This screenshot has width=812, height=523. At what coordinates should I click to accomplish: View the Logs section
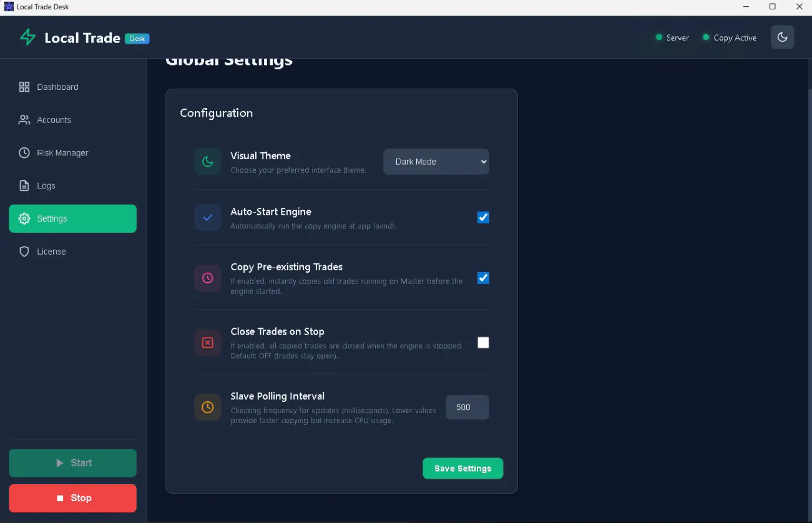point(73,186)
